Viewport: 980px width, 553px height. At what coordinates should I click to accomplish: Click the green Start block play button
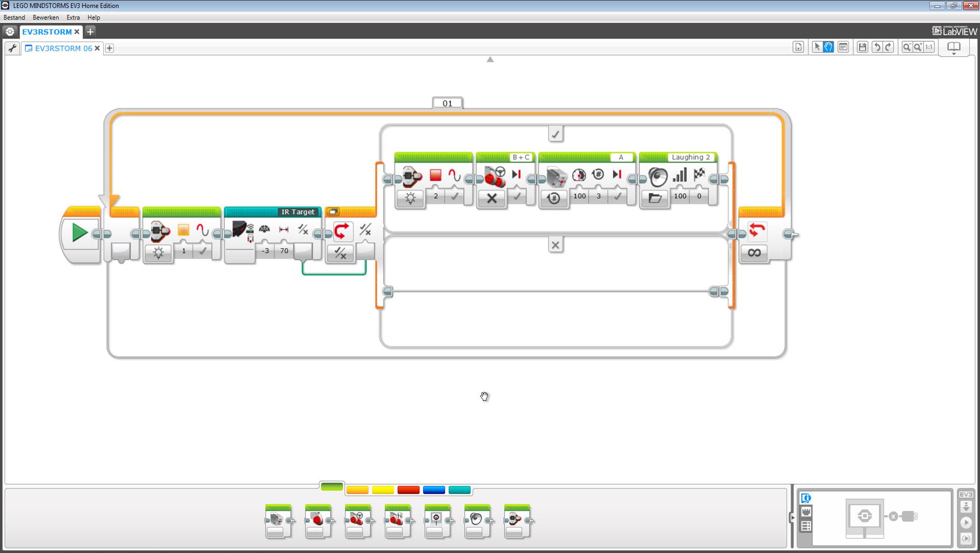tap(80, 233)
